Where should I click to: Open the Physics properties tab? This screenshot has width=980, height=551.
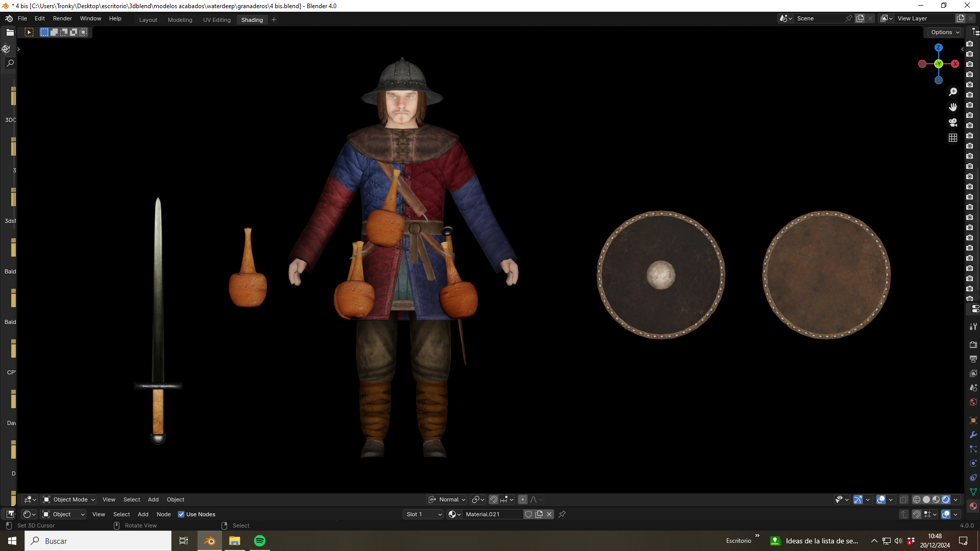point(973,463)
